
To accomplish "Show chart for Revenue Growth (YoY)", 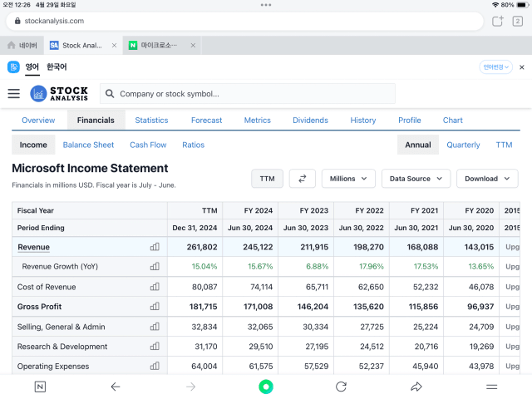I will click(155, 266).
